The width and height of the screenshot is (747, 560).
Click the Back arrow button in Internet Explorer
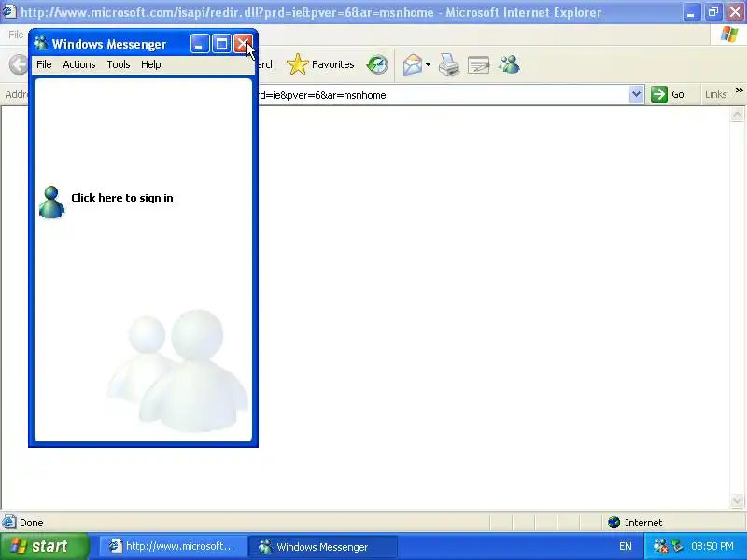coord(18,64)
